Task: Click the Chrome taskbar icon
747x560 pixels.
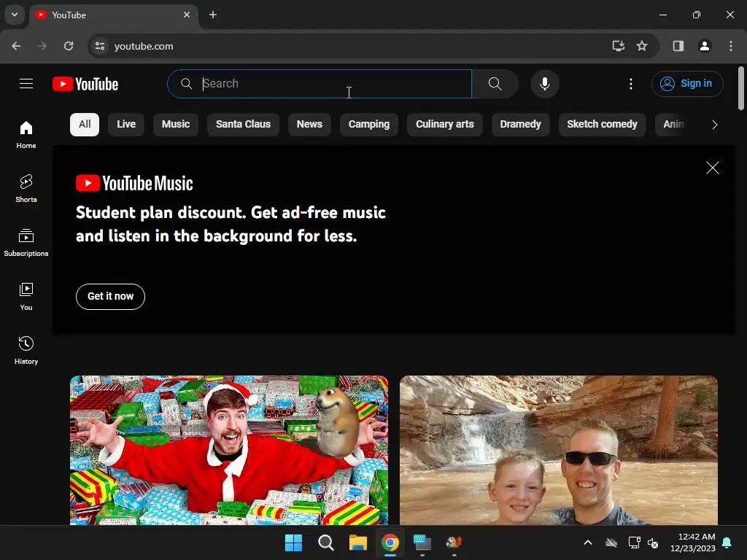Action: tap(390, 542)
